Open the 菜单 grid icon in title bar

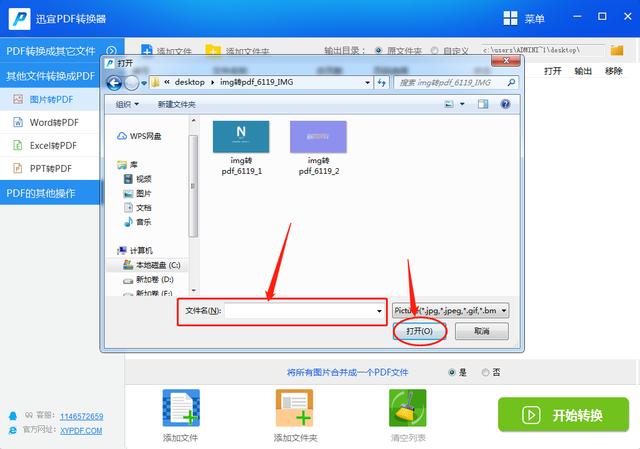(510, 18)
